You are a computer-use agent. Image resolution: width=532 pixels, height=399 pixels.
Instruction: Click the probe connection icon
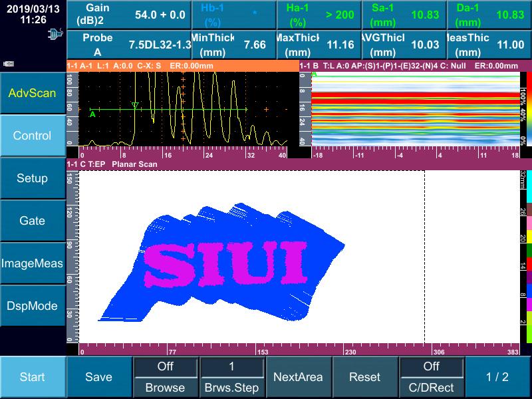tap(55, 34)
